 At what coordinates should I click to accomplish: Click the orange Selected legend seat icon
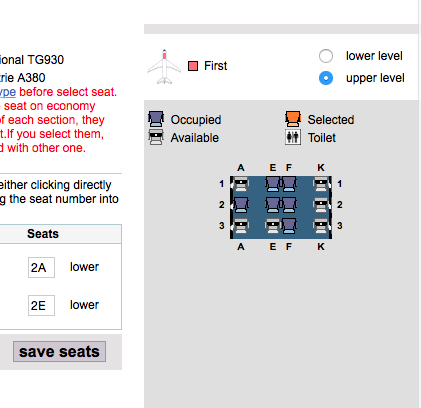[x=293, y=119]
